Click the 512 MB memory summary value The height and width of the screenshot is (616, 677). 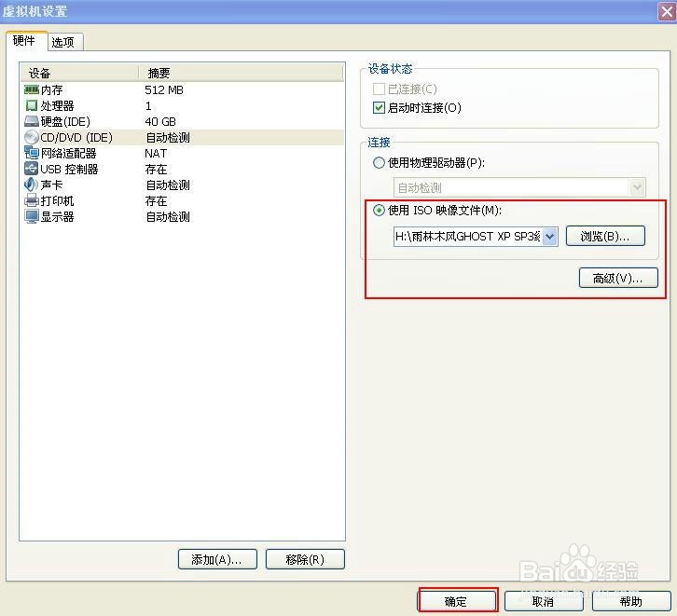[164, 89]
